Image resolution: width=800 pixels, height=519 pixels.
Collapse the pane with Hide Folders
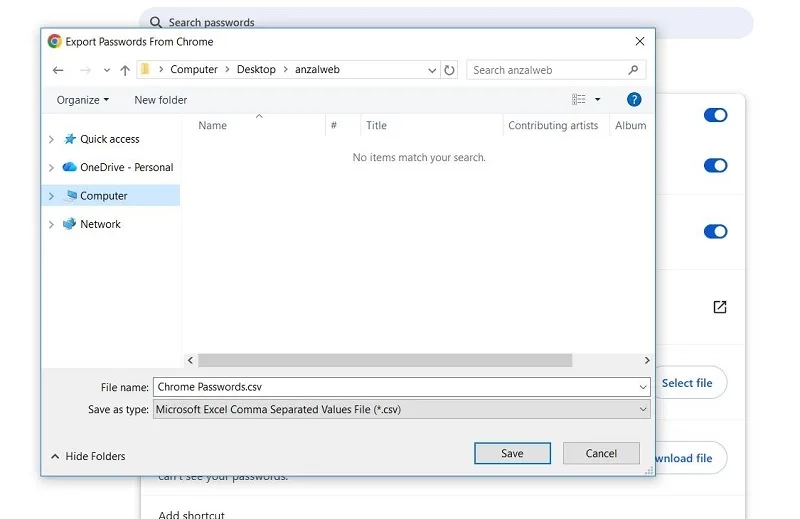point(88,456)
